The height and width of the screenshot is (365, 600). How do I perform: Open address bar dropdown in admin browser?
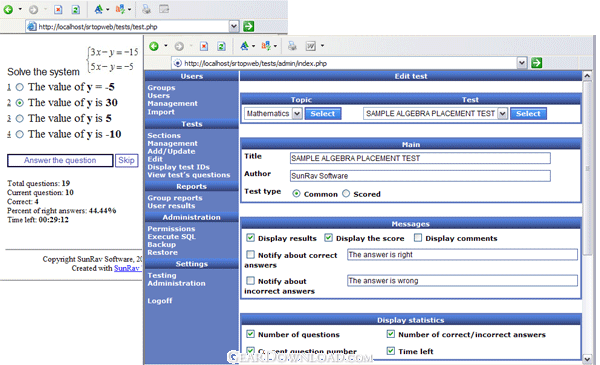click(x=522, y=63)
